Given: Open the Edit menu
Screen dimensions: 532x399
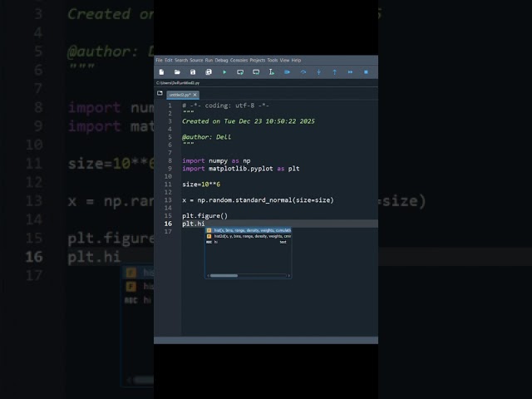Looking at the screenshot, I should point(169,60).
